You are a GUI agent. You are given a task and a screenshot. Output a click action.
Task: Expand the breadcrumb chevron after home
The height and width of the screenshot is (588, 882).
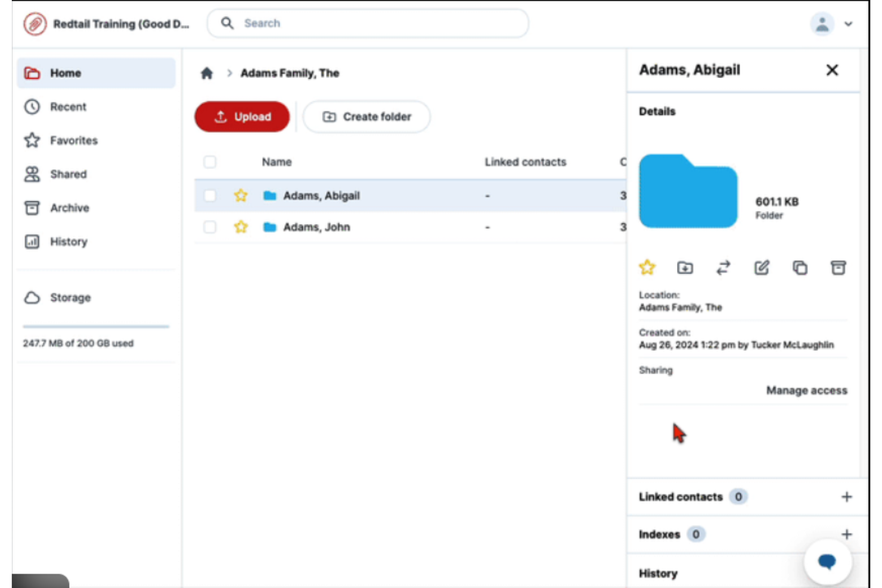229,73
